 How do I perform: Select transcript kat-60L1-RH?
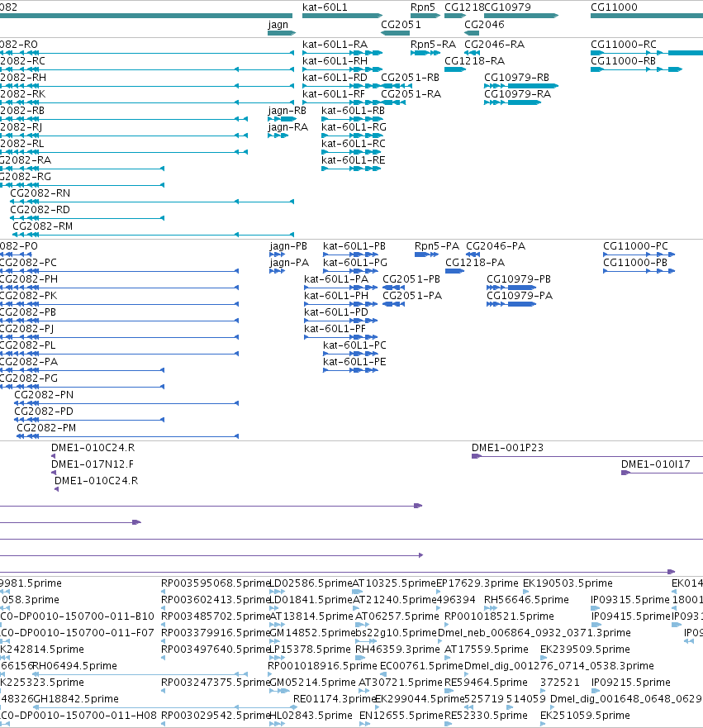point(342,69)
